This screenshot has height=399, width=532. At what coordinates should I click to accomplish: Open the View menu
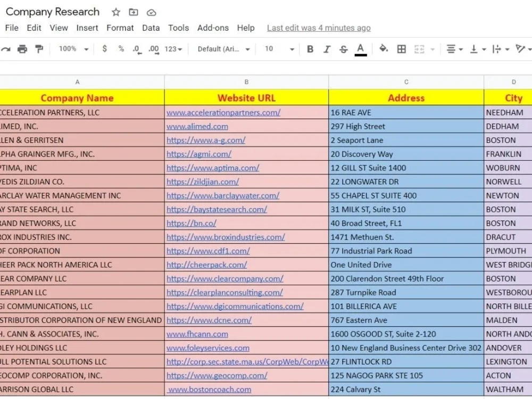(59, 28)
